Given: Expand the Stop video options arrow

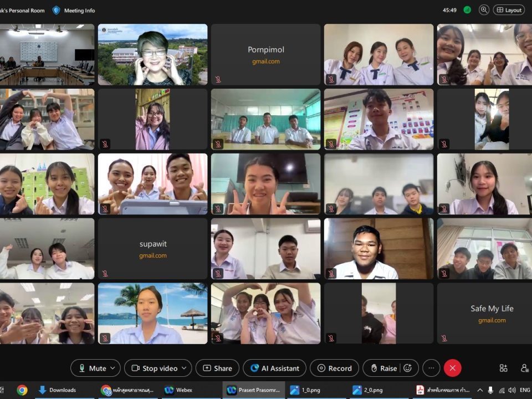Looking at the screenshot, I should (x=185, y=368).
